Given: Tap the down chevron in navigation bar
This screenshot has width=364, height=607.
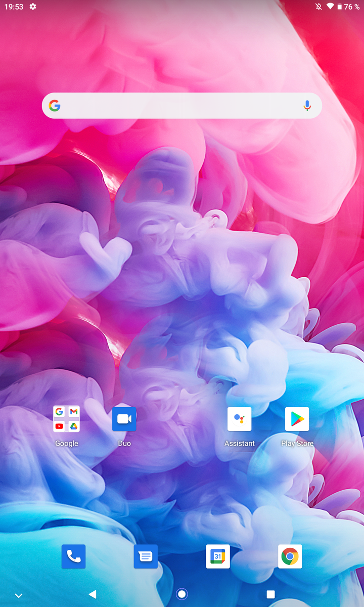Looking at the screenshot, I should [19, 595].
